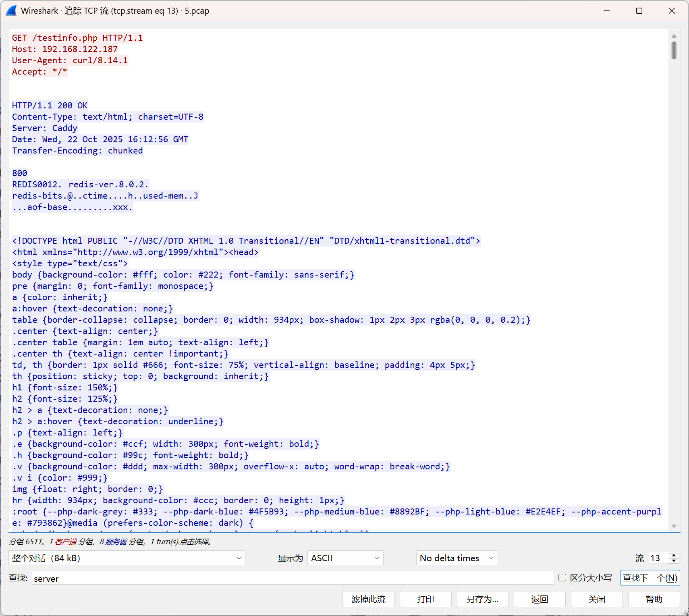Decrease the stream number with down arrow
689x616 pixels.
(x=674, y=561)
